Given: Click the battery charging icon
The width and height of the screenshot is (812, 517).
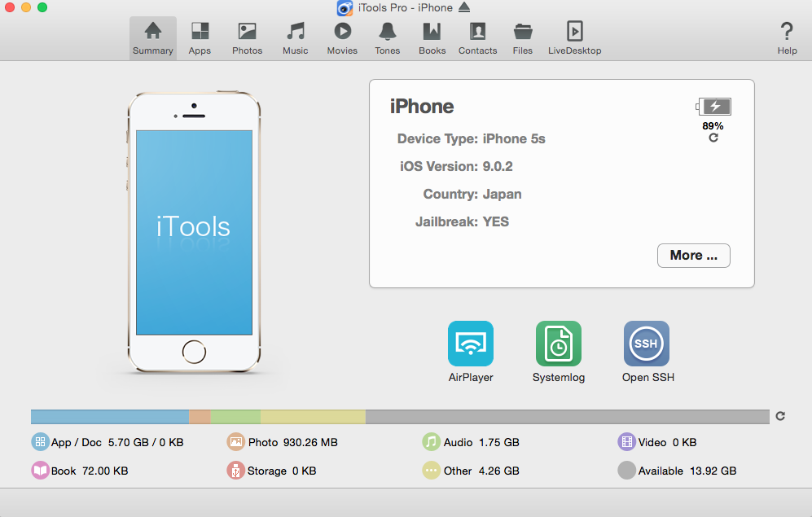Looking at the screenshot, I should pyautogui.click(x=713, y=107).
